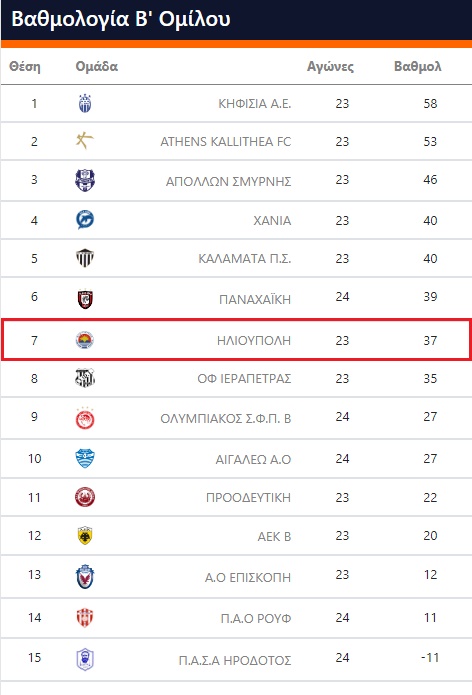This screenshot has width=472, height=695.
Task: Click the ΚΗΦΙΣΙΑ Α.Ε. team crest icon
Action: click(85, 103)
